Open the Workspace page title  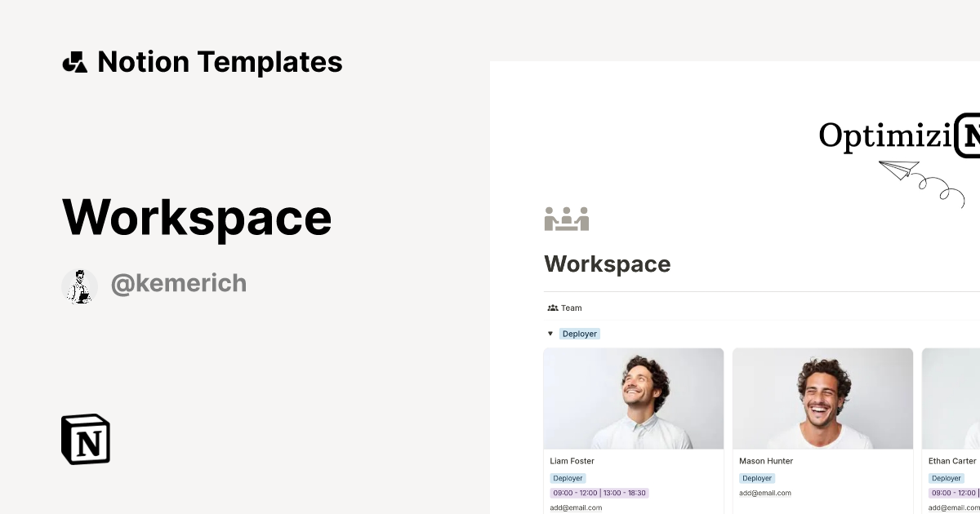607,264
